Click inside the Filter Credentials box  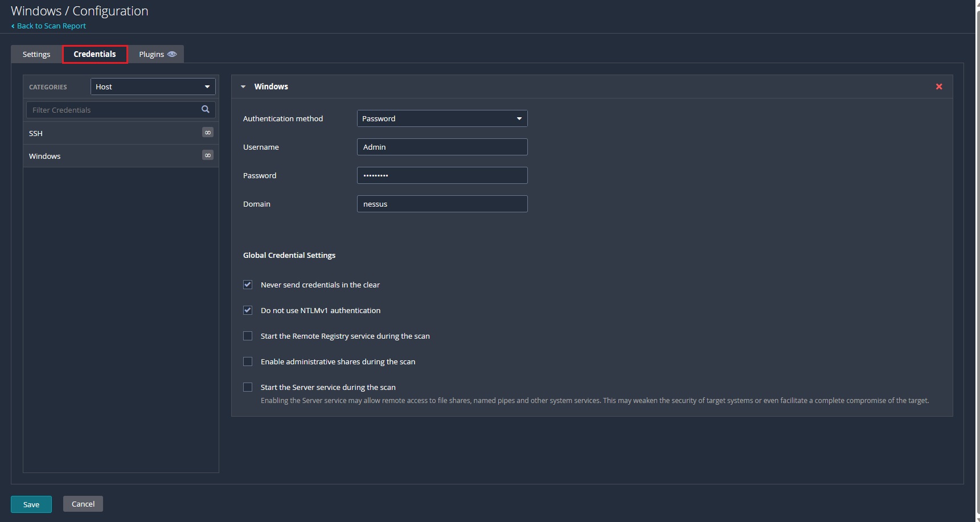click(108, 109)
